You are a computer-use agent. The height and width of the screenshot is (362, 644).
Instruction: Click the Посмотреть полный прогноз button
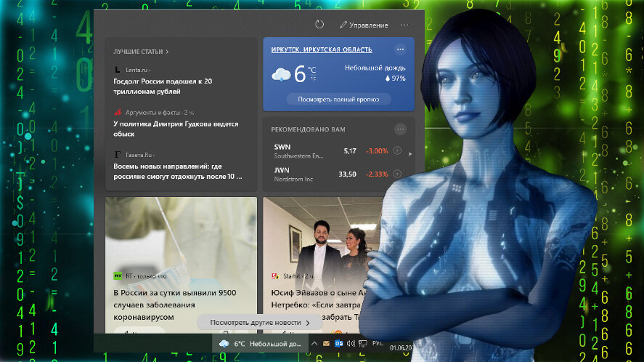(338, 99)
